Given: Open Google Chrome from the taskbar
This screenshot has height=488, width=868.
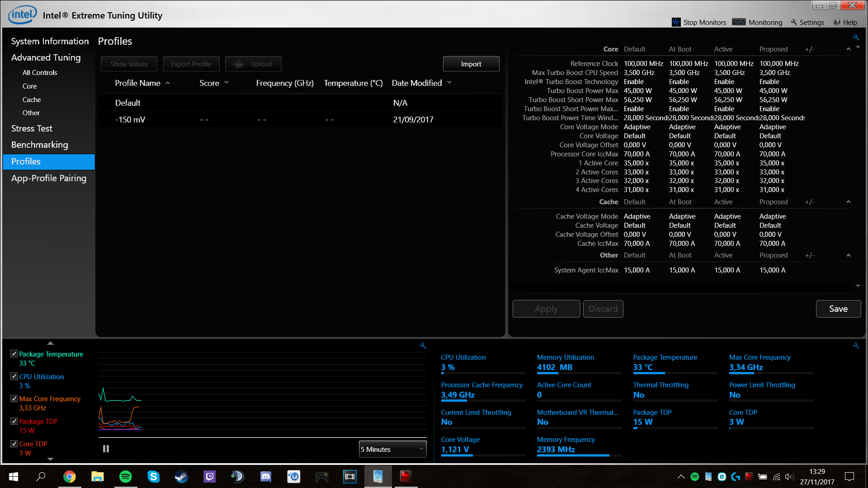Looking at the screenshot, I should [x=69, y=476].
